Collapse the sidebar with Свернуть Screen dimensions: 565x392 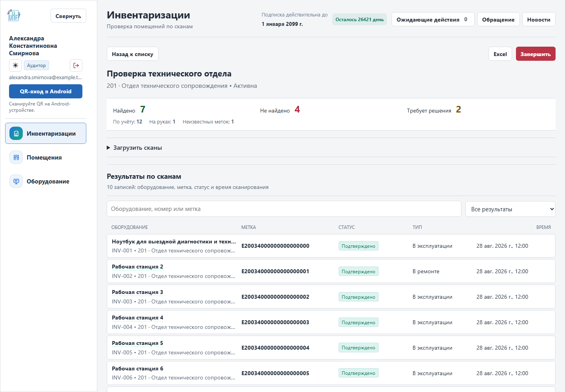(x=68, y=16)
